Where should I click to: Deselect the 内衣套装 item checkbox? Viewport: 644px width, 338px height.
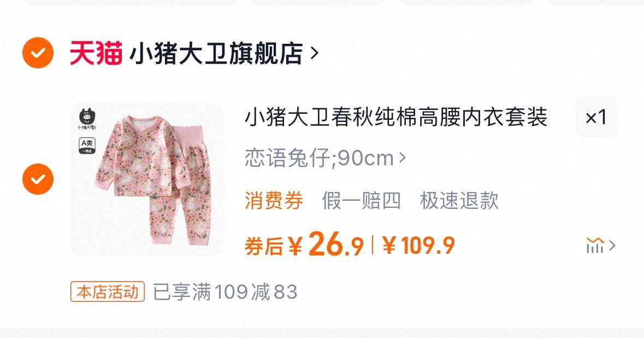point(38,179)
